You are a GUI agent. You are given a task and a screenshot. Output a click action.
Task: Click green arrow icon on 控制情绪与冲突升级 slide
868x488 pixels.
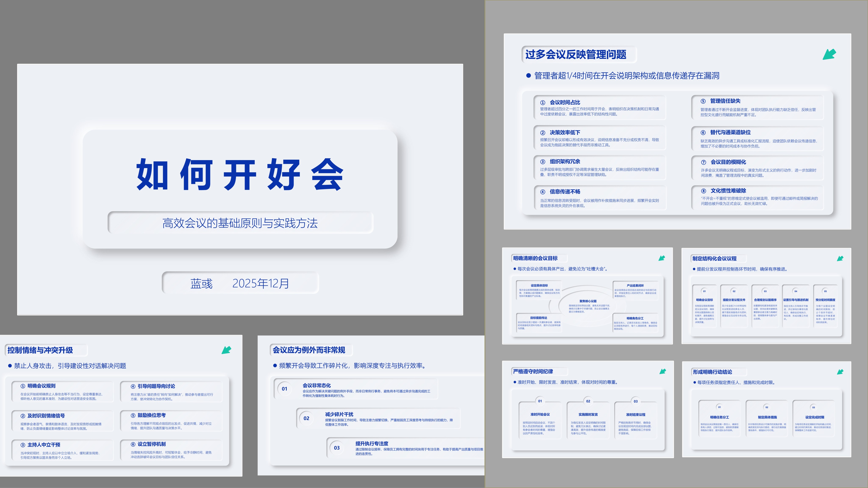coord(227,350)
